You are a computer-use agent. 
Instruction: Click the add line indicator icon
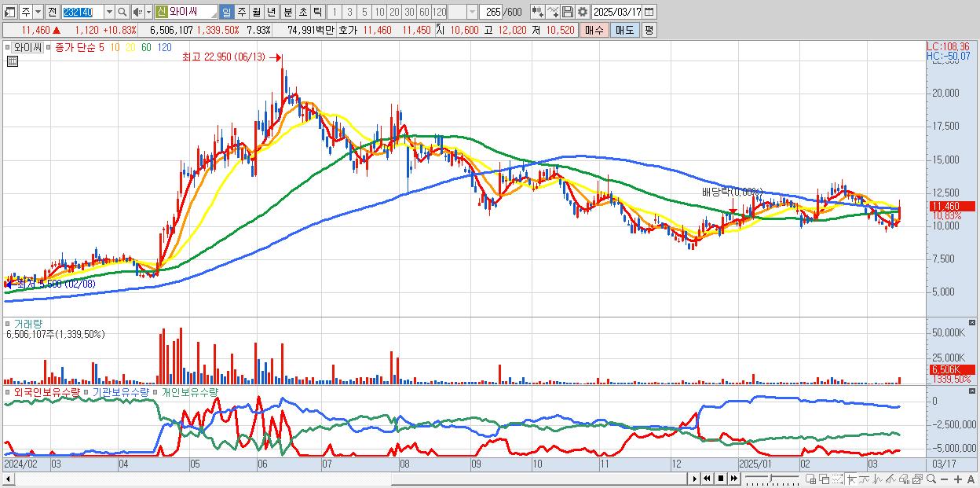pyautogui.click(x=552, y=12)
